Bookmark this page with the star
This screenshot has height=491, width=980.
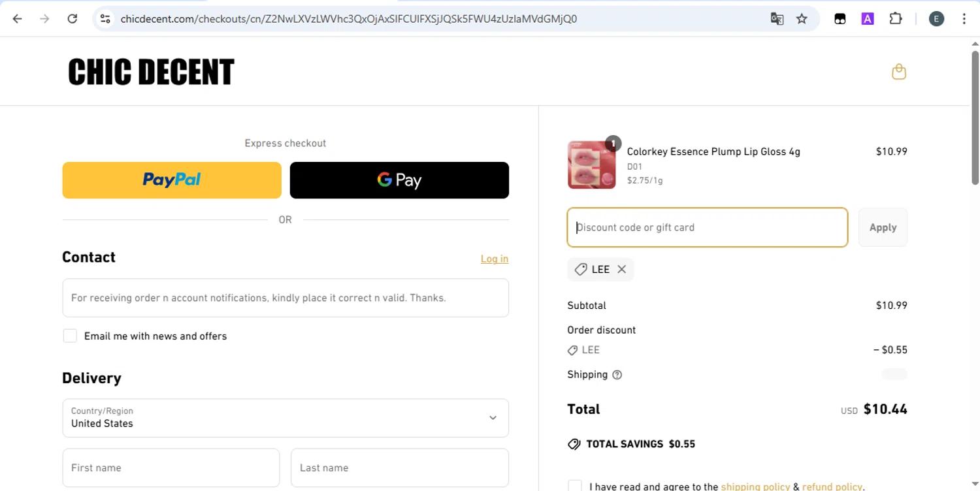click(x=802, y=19)
